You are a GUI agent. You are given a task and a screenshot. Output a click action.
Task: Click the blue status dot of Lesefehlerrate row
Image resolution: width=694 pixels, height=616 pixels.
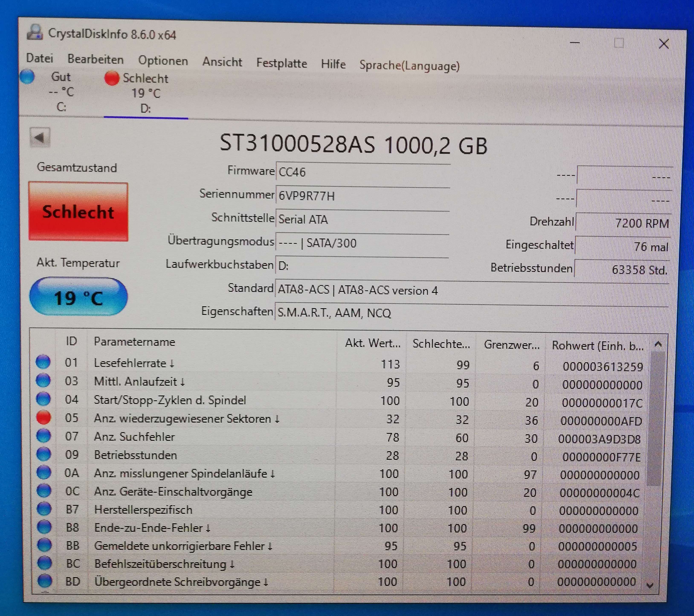[x=43, y=362]
